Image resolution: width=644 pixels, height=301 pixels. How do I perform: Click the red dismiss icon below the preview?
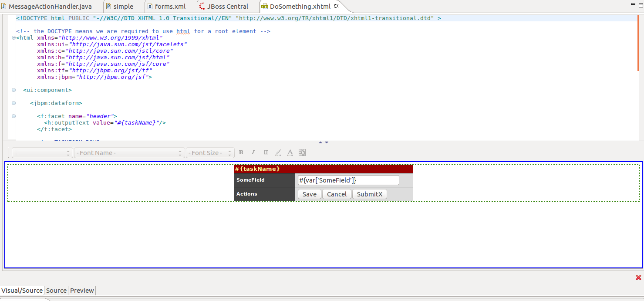pos(638,277)
